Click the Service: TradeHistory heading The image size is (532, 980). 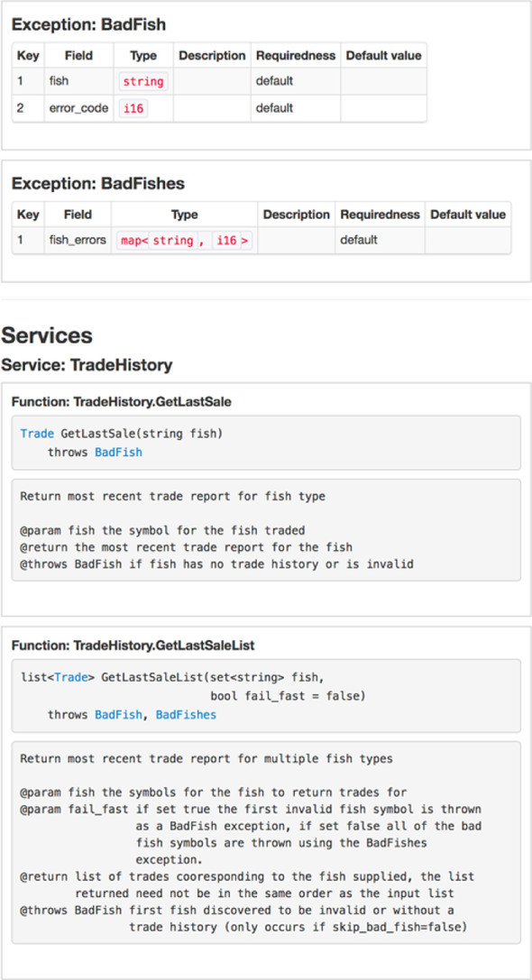click(87, 365)
